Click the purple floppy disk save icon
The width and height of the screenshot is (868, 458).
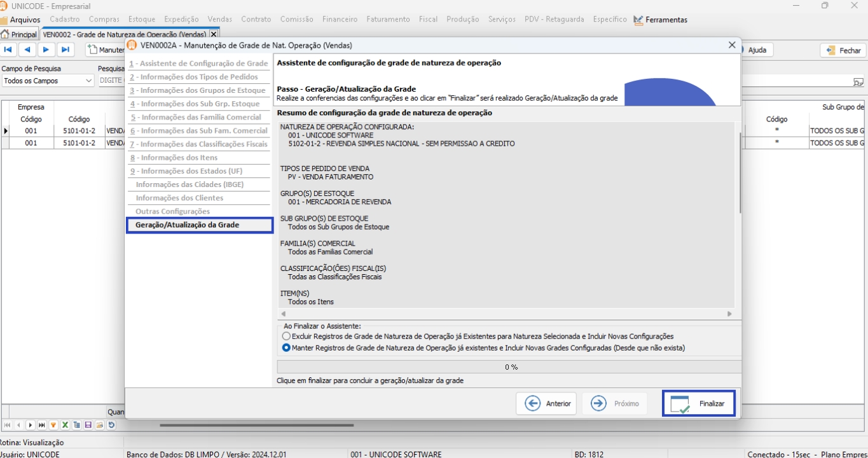tap(88, 425)
